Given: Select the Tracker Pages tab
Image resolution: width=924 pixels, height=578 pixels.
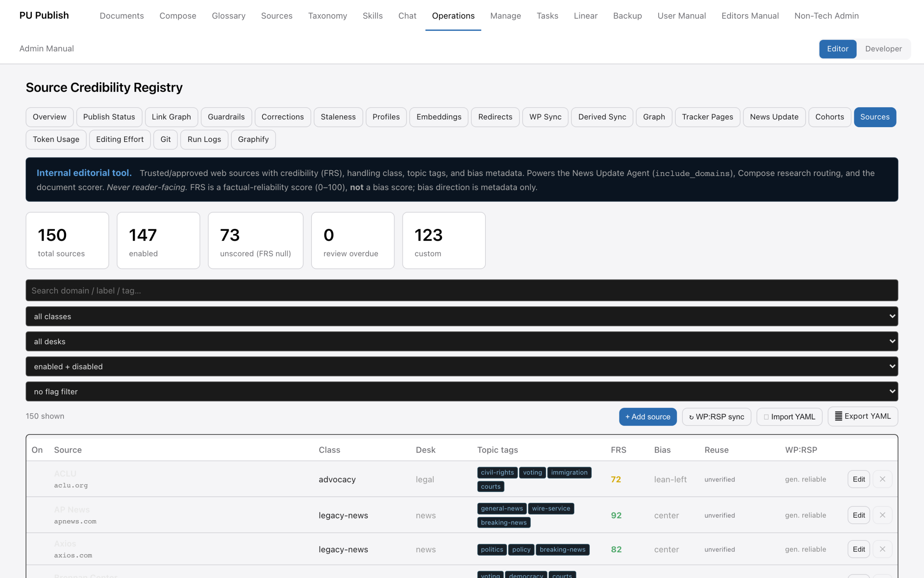Looking at the screenshot, I should coord(707,117).
